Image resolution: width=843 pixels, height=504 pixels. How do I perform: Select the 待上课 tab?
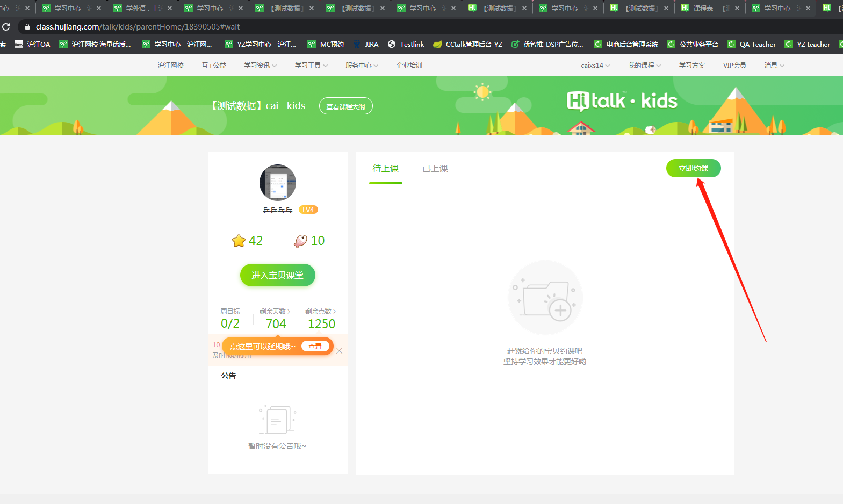point(385,169)
